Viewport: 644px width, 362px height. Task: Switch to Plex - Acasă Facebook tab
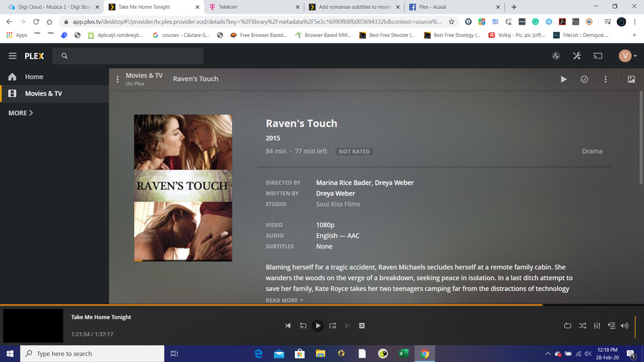[455, 7]
